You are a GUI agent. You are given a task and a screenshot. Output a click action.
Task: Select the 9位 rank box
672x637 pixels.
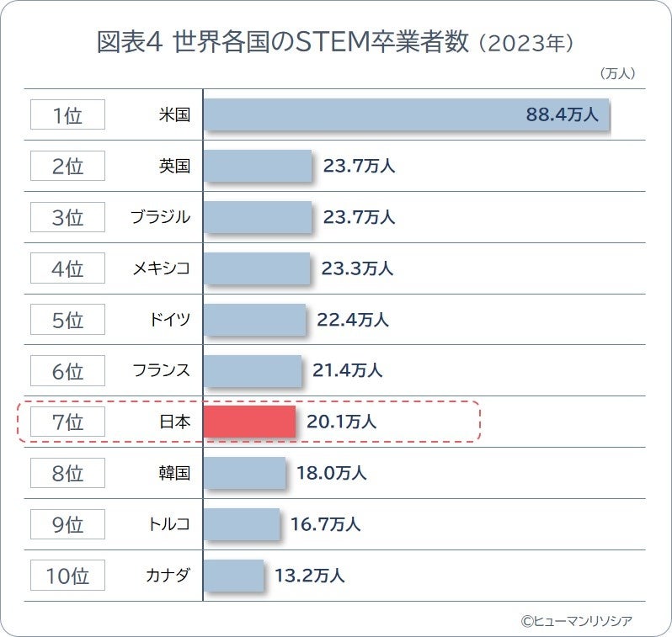67,524
